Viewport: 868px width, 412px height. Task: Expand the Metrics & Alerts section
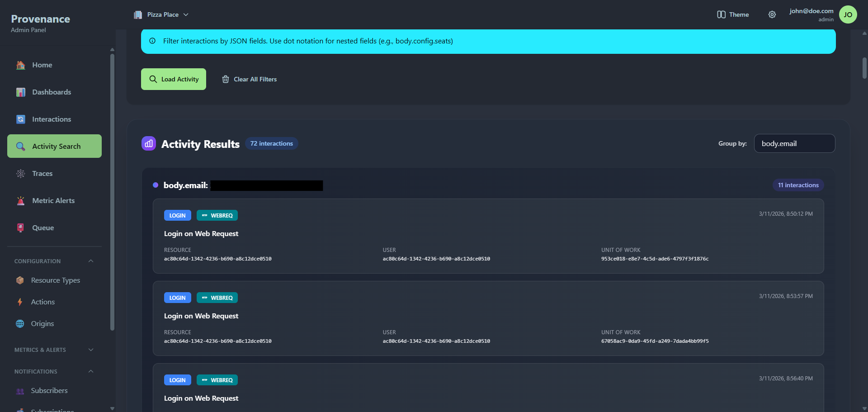tap(91, 350)
